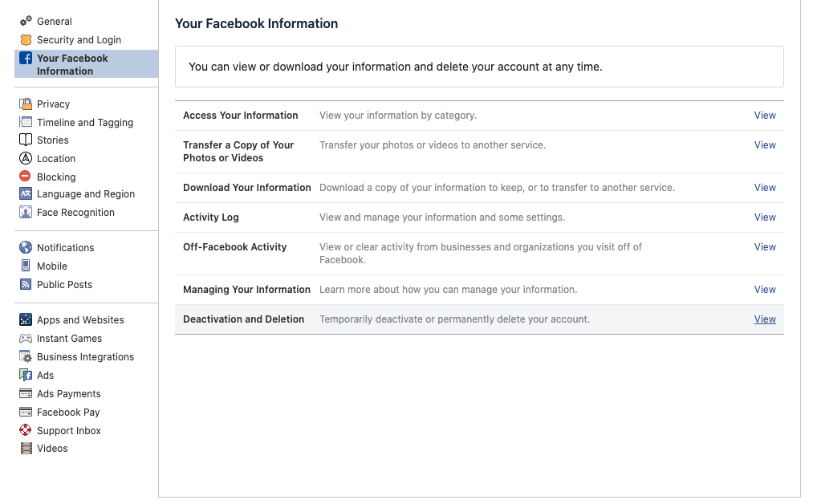Click the Support Inbox lifebuoy icon

[26, 430]
